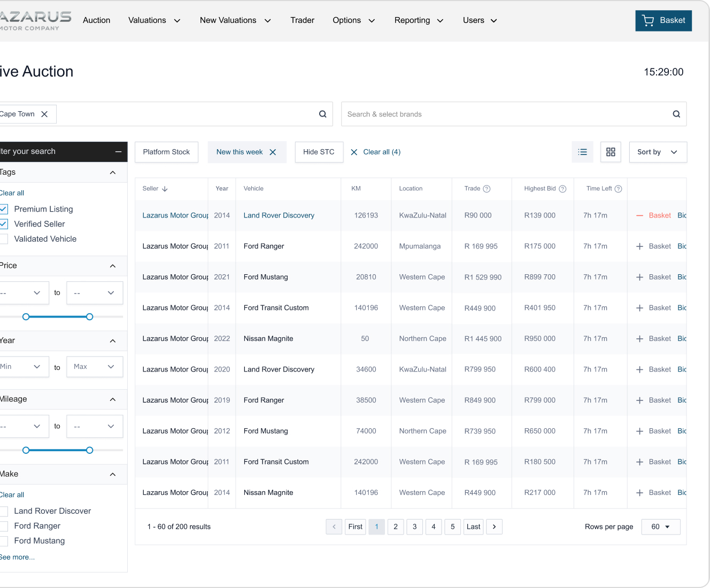Image resolution: width=710 pixels, height=588 pixels.
Task: Click the Clear all (4) link
Action: click(x=375, y=152)
